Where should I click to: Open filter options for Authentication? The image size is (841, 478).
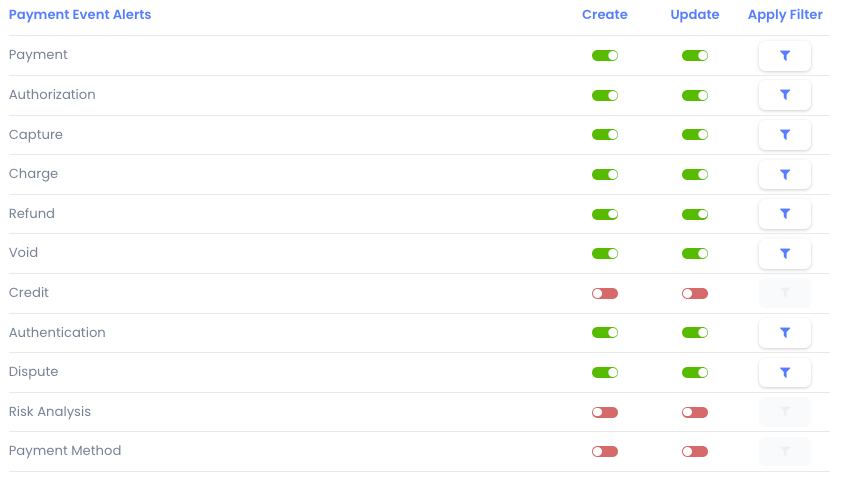click(785, 333)
